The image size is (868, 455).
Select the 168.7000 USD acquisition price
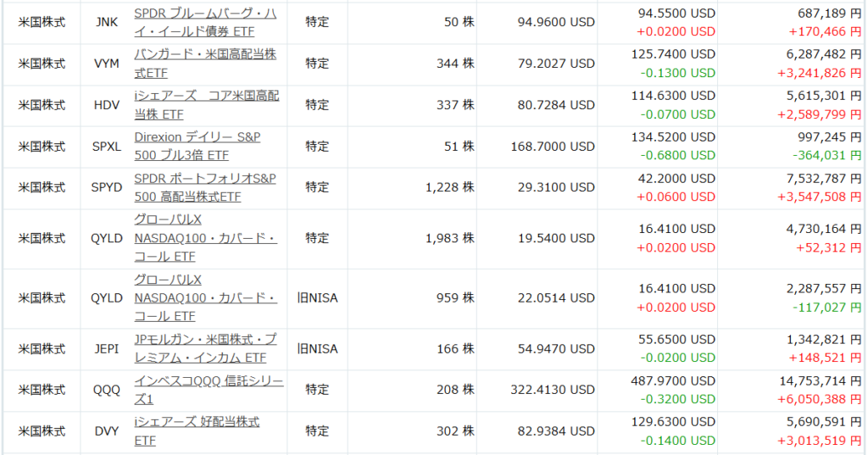[553, 147]
